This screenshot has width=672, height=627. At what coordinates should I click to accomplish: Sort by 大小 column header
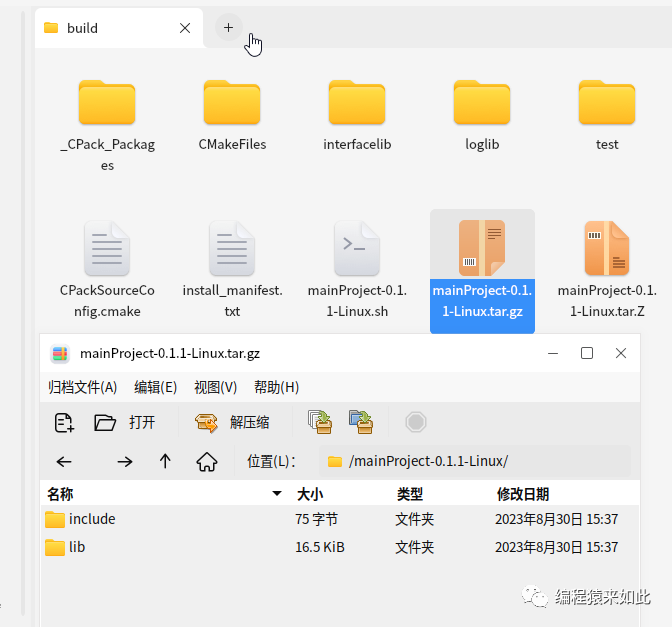(x=310, y=494)
